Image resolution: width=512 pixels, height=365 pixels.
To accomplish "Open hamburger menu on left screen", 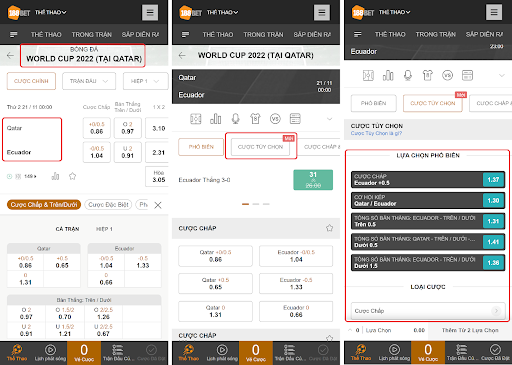I will coord(150,13).
